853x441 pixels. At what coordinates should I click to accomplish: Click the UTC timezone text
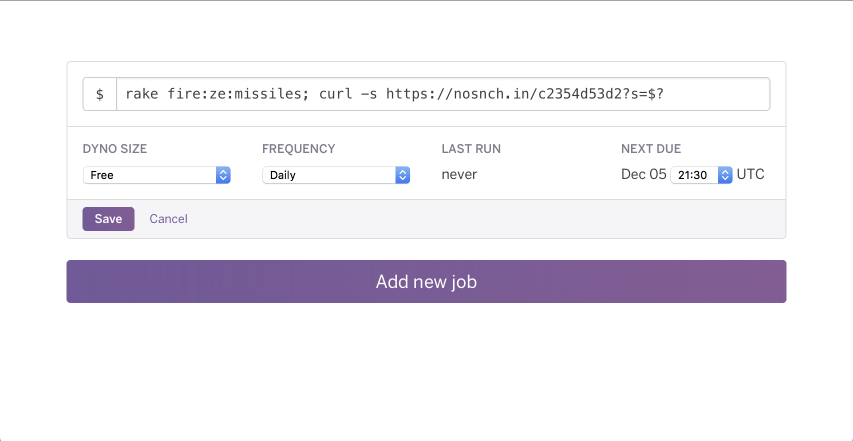click(x=751, y=175)
